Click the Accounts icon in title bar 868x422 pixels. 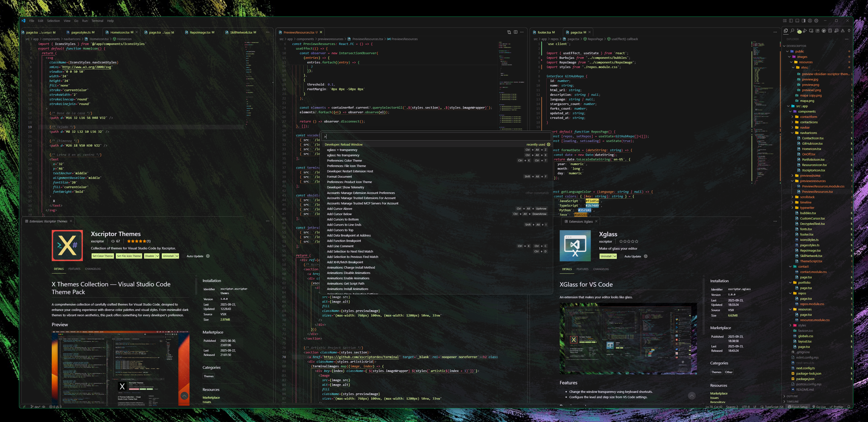[810, 21]
